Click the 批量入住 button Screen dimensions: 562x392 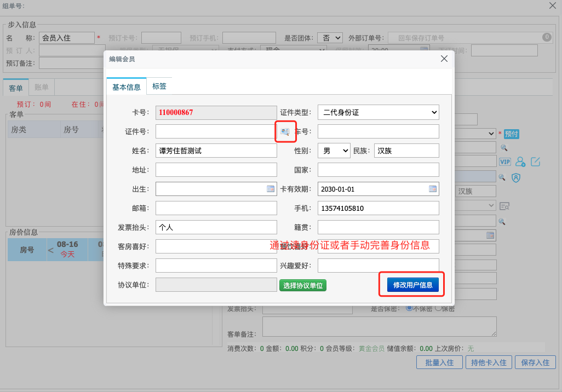point(439,362)
